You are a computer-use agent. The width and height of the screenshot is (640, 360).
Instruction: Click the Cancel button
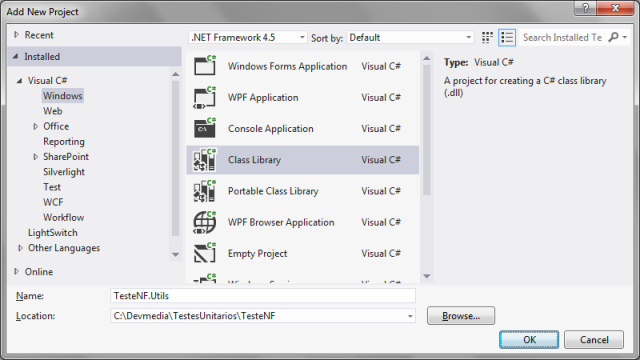tap(594, 340)
